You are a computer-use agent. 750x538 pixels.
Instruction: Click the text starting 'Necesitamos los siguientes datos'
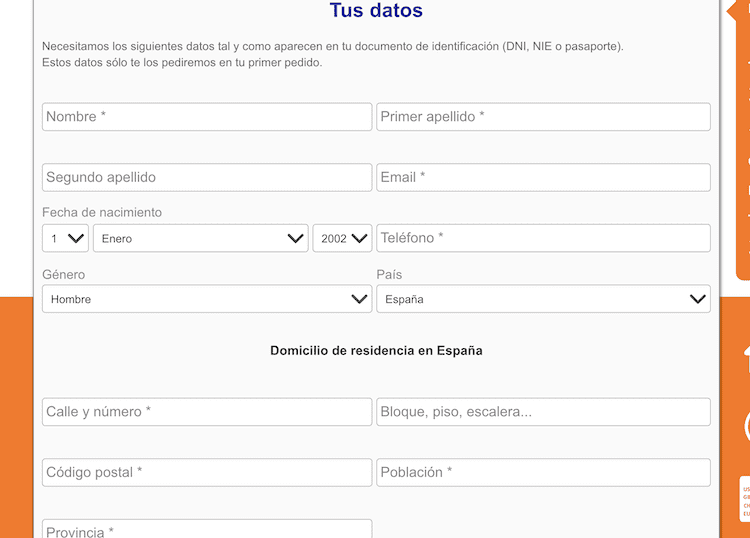click(x=333, y=46)
